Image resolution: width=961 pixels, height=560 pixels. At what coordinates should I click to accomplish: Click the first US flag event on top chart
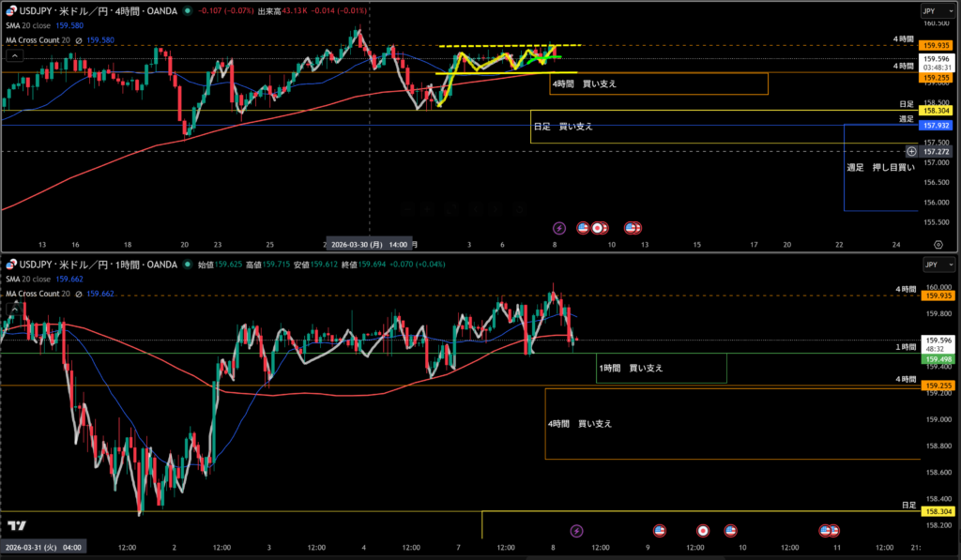pos(582,227)
